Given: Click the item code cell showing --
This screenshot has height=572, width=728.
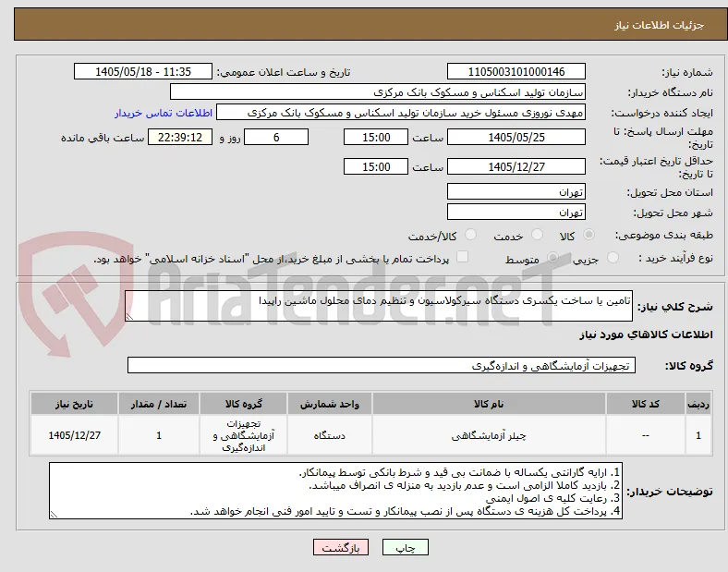Looking at the screenshot, I should coord(646,435).
